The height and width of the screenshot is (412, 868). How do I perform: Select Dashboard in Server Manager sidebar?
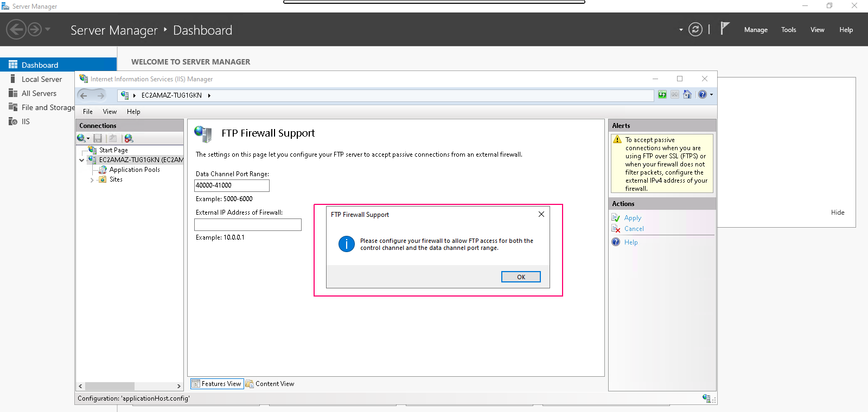58,65
